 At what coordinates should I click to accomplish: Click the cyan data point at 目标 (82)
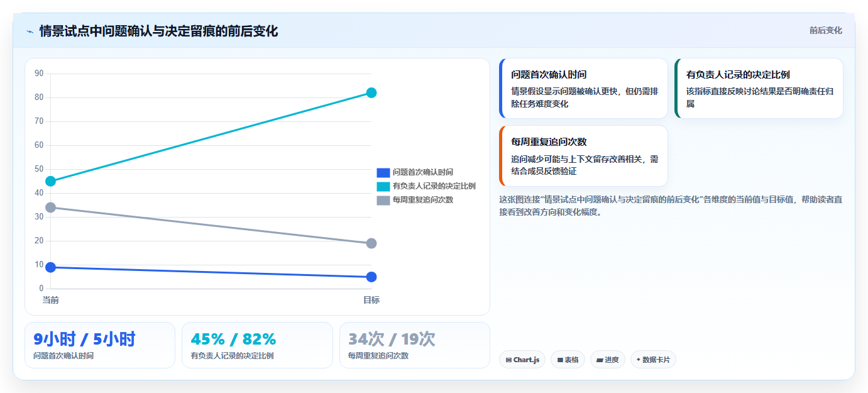click(x=371, y=93)
